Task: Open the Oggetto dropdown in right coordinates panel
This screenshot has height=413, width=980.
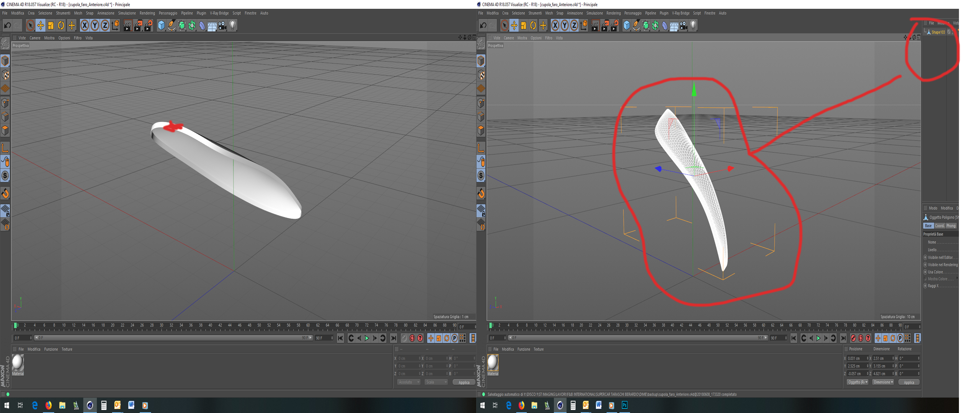Action: coord(857,382)
